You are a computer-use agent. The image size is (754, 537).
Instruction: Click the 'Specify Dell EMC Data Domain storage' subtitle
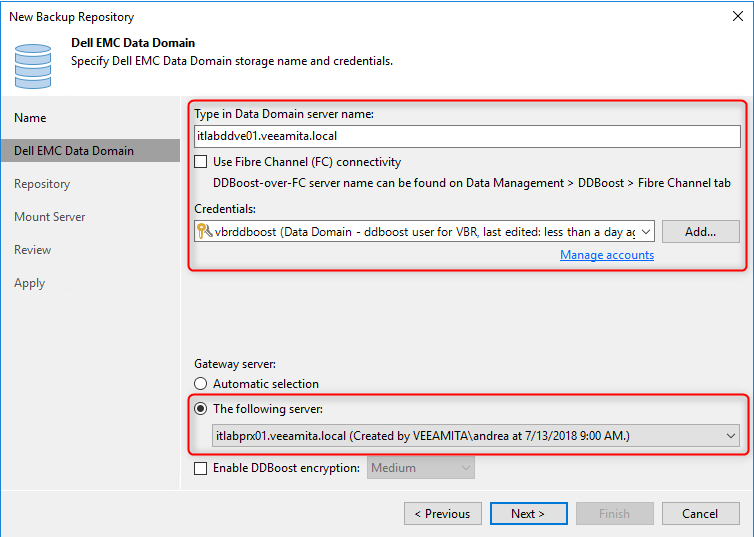coord(232,61)
